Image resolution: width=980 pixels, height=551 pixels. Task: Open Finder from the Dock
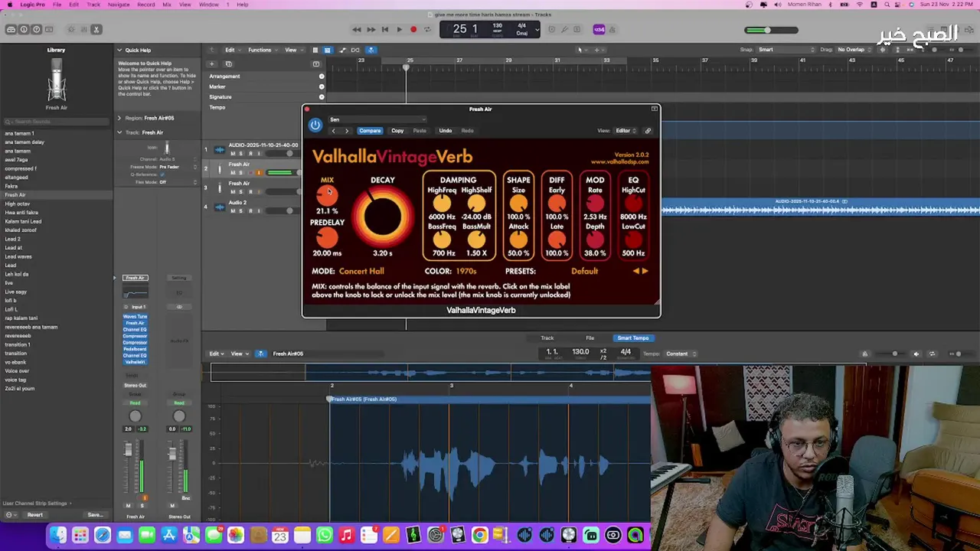coord(58,535)
